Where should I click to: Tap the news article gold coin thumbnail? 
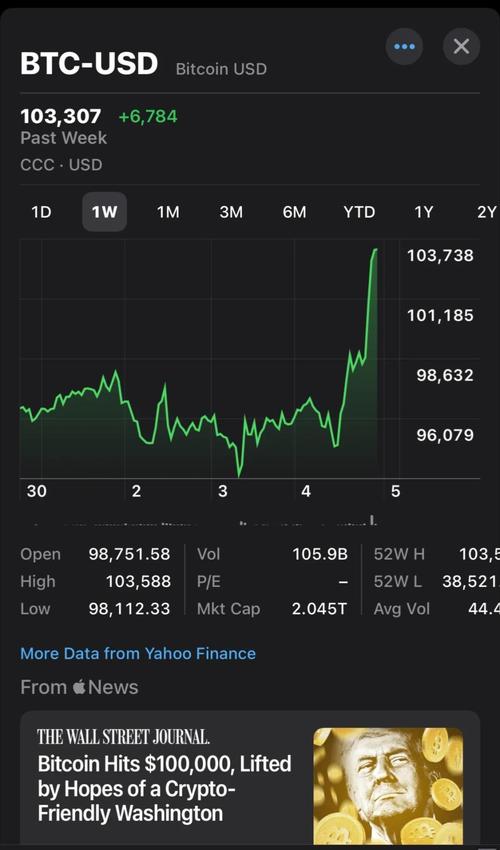[x=388, y=785]
